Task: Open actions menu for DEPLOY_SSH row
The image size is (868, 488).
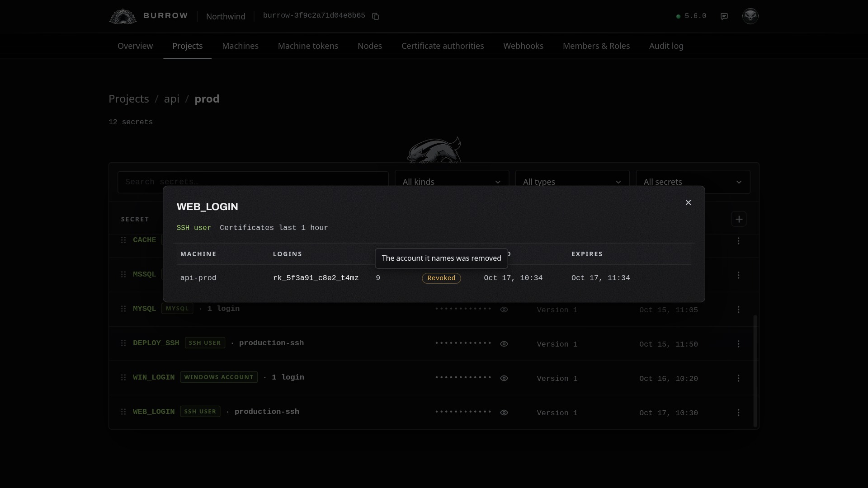Action: [x=738, y=344]
